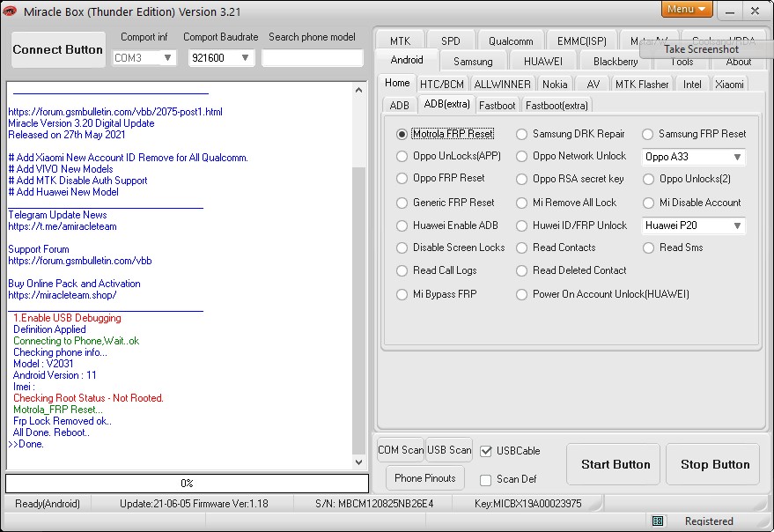
Task: Click the Miracle Box app logo icon
Action: (9, 11)
